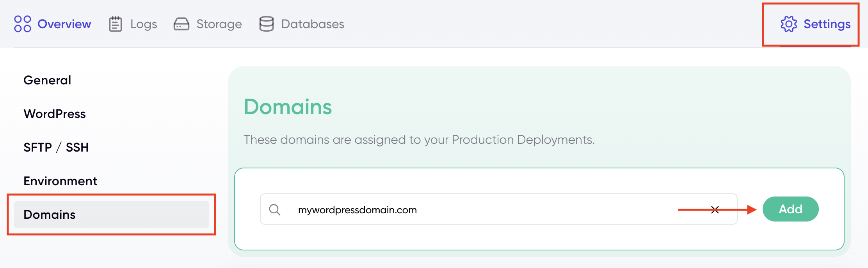Click the Settings gear icon
This screenshot has width=868, height=268.
point(789,23)
